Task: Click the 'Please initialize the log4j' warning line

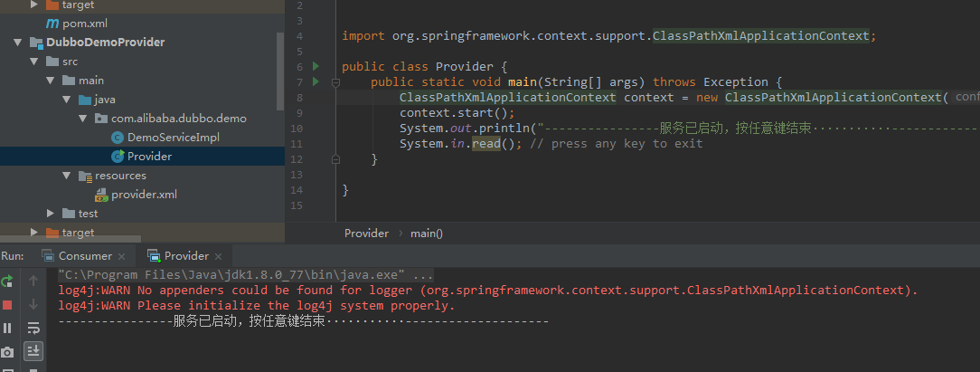Action: 257,306
